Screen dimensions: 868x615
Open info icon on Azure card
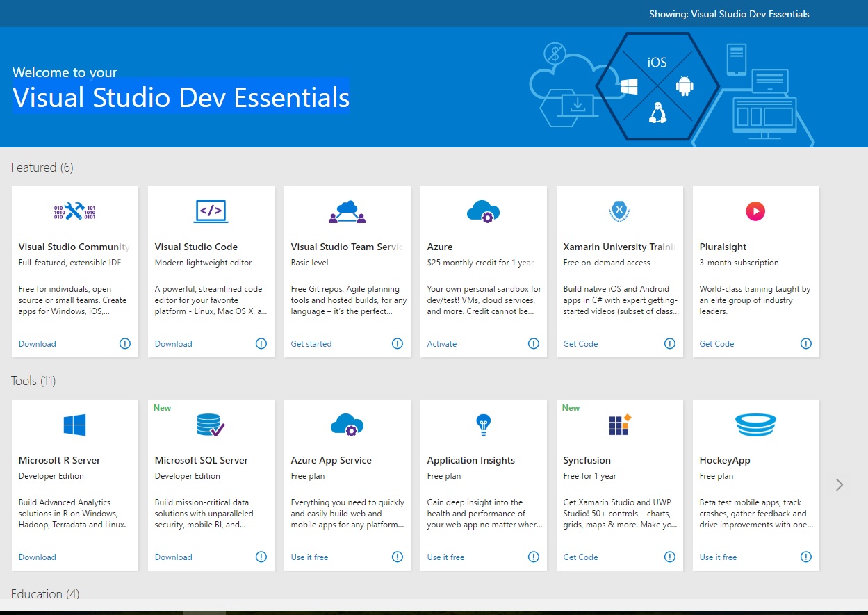pos(534,343)
